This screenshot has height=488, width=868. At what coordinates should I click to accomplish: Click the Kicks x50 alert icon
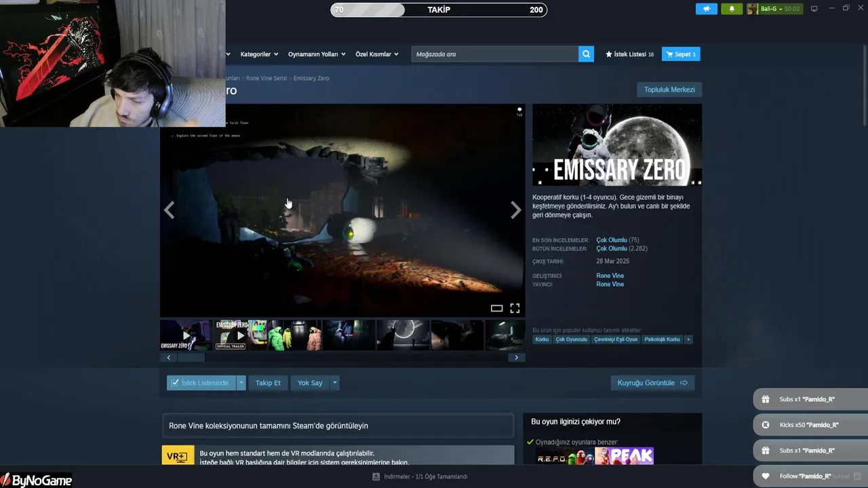point(766,425)
